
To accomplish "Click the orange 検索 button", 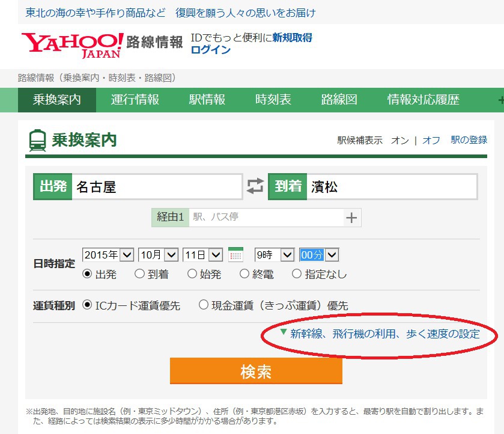I will pyautogui.click(x=256, y=371).
